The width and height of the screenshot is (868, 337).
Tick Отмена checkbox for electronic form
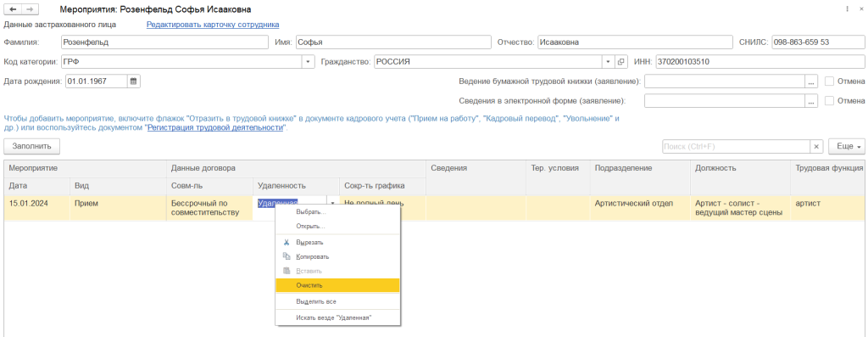(829, 101)
